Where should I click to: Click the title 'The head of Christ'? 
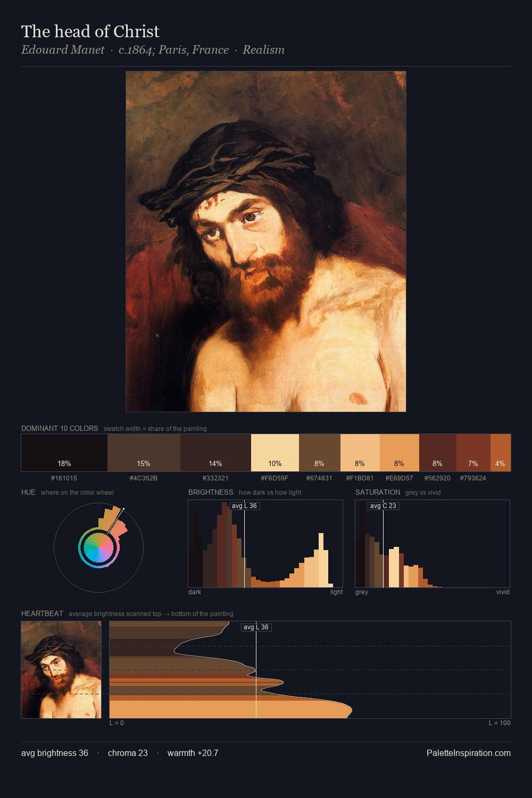coord(90,31)
